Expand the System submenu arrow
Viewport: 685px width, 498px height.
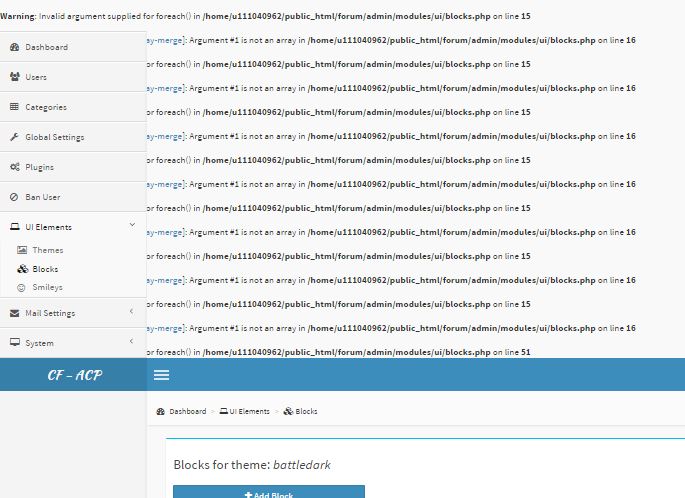click(131, 341)
